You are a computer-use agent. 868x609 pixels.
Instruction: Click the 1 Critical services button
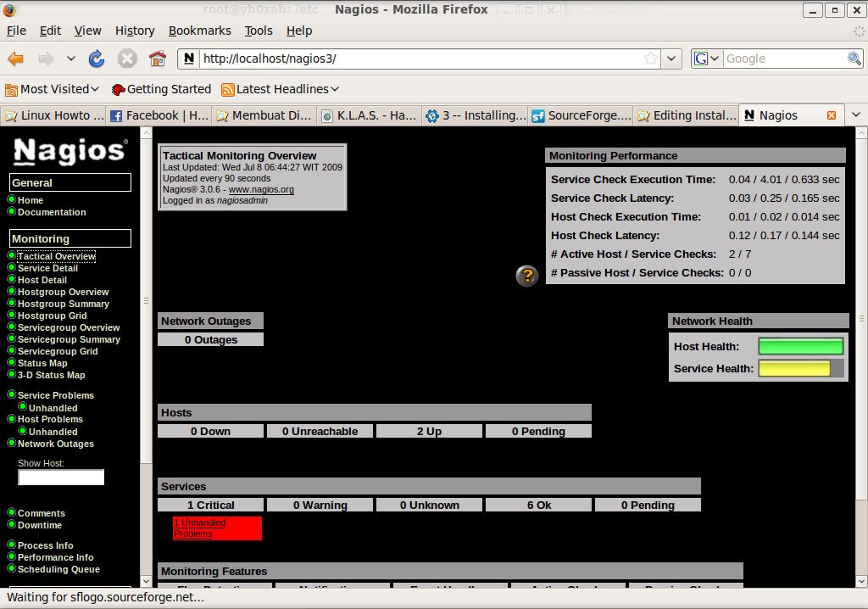click(x=210, y=505)
